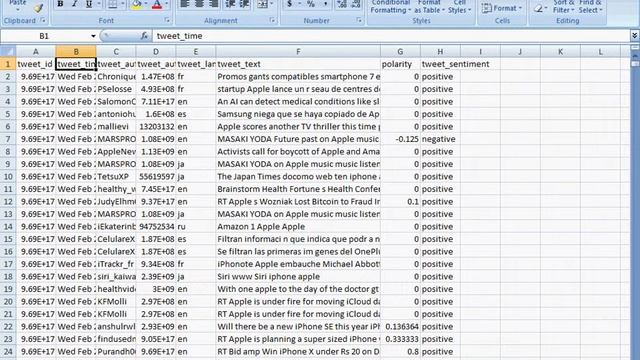
Task: Open the Name Box dropdown arrow
Action: tap(93, 36)
